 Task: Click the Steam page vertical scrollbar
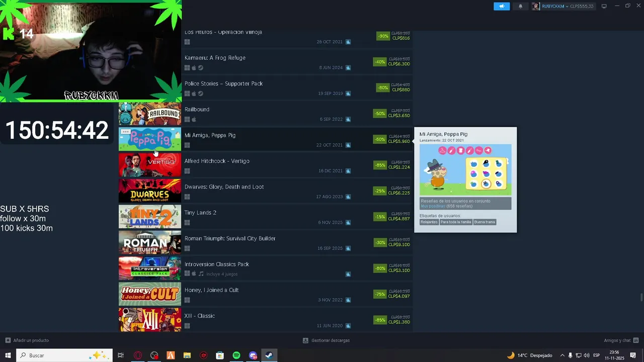click(641, 297)
